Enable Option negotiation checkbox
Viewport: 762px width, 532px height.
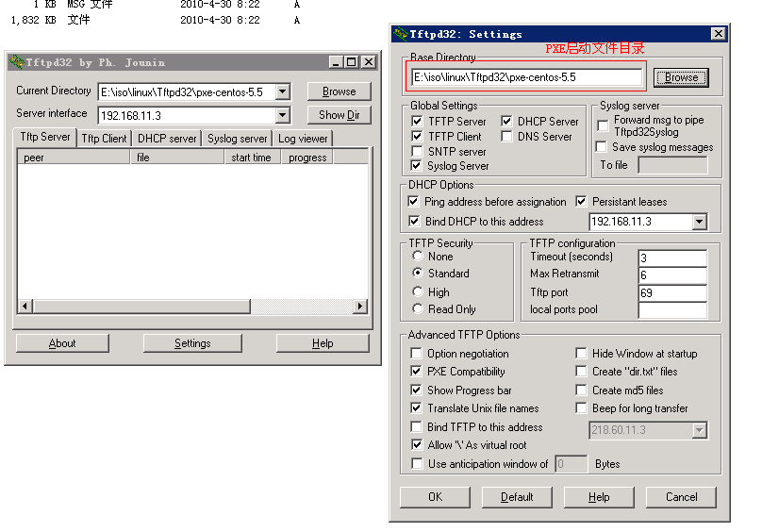coord(416,353)
